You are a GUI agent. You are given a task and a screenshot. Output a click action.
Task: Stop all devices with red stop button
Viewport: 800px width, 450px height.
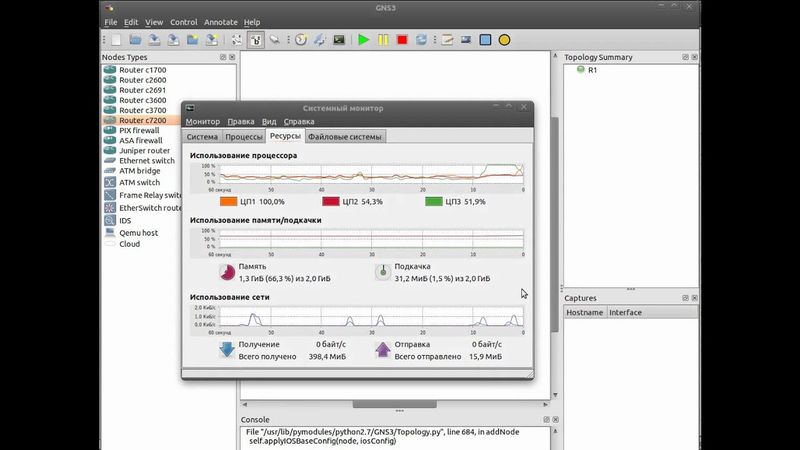(x=402, y=40)
